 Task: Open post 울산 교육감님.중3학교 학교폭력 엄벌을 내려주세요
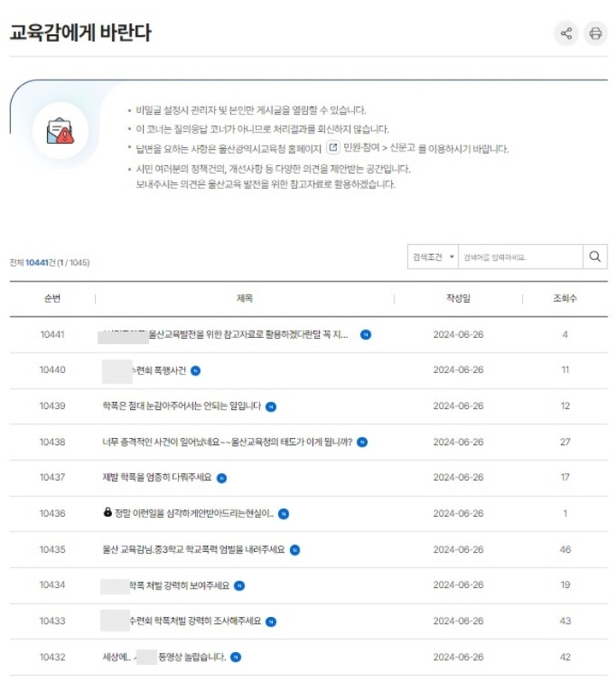[x=193, y=549]
